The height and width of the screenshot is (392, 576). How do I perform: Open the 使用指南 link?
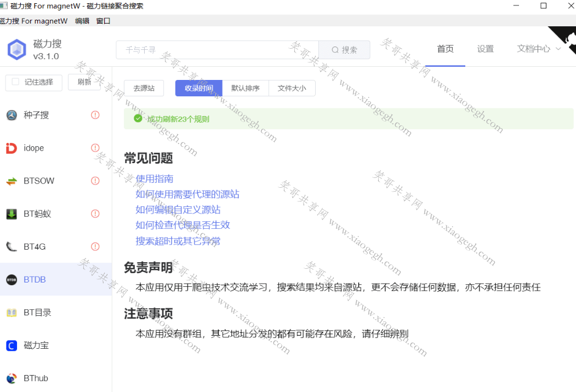point(155,178)
